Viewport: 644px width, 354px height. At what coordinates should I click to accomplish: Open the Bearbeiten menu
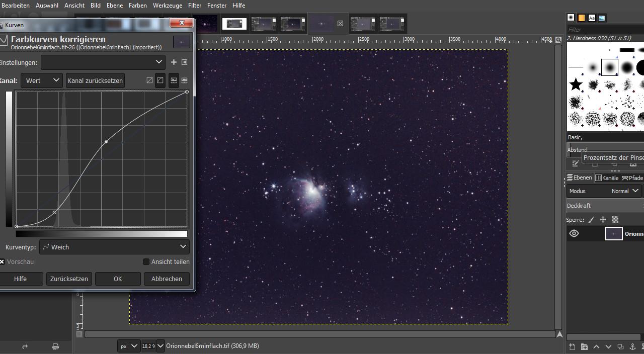(15, 5)
